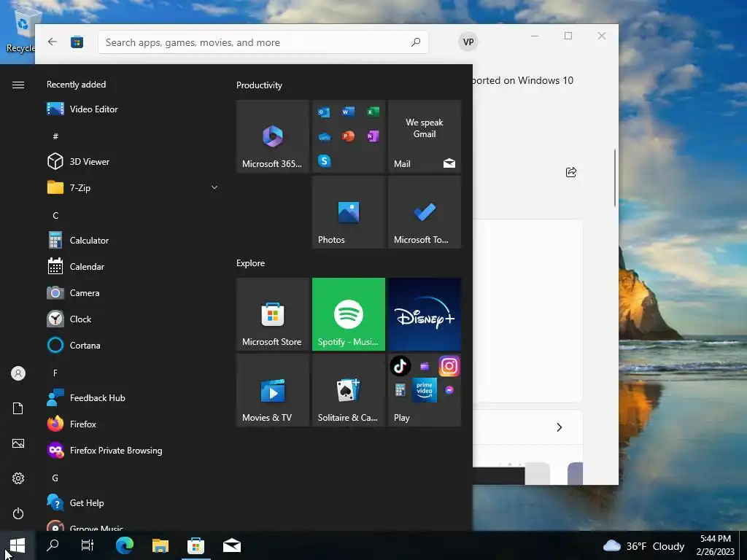Jump to letter G section header
Viewport: 747px width, 560px height.
coord(55,478)
